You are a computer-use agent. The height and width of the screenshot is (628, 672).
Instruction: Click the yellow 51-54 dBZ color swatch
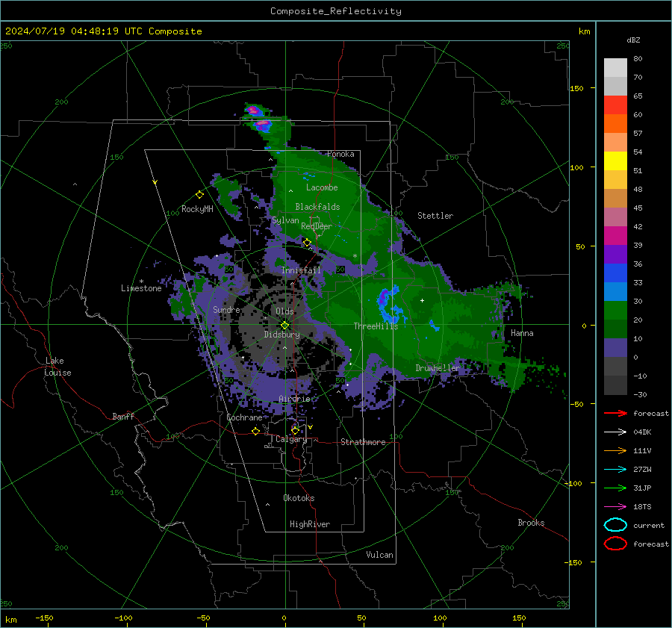tap(615, 161)
